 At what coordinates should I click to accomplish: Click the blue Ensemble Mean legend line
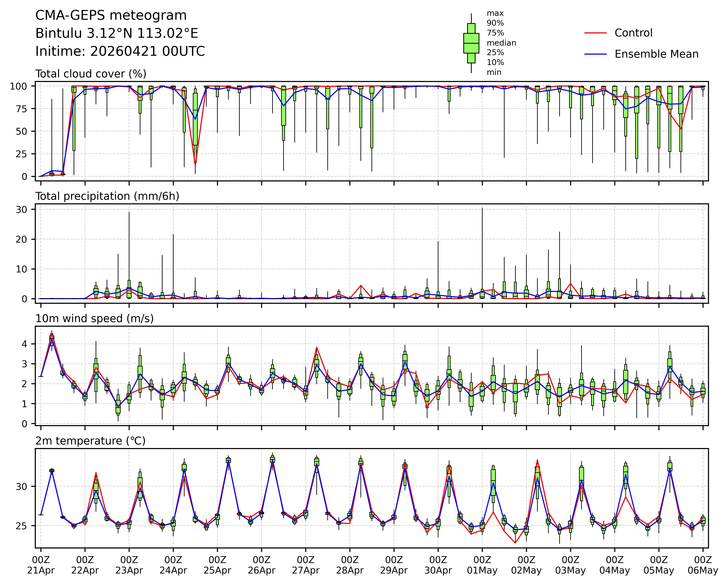(595, 54)
